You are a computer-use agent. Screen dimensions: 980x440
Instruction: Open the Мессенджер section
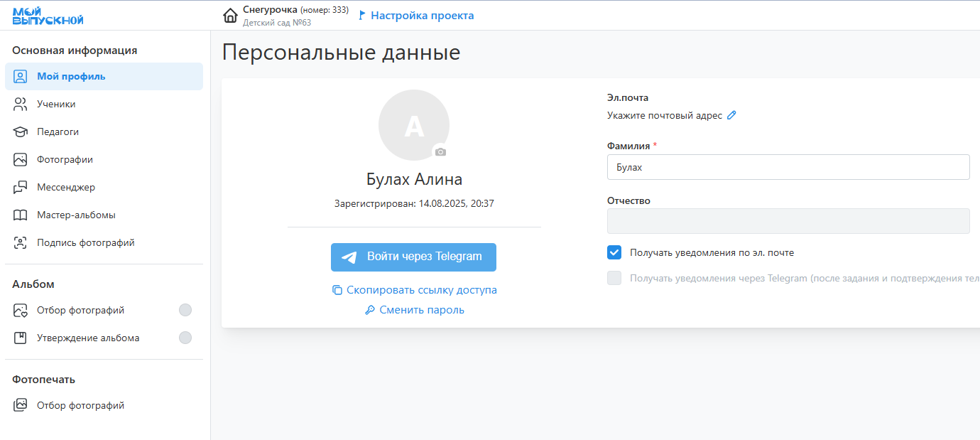point(65,187)
